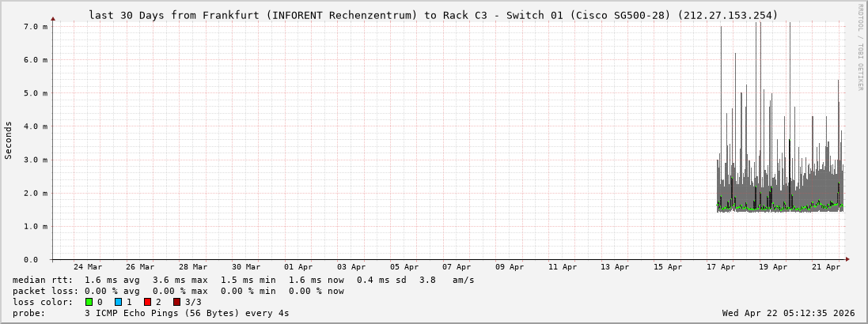Select the 17 Apr date marker
The width and height of the screenshot is (868, 324).
[x=721, y=267]
